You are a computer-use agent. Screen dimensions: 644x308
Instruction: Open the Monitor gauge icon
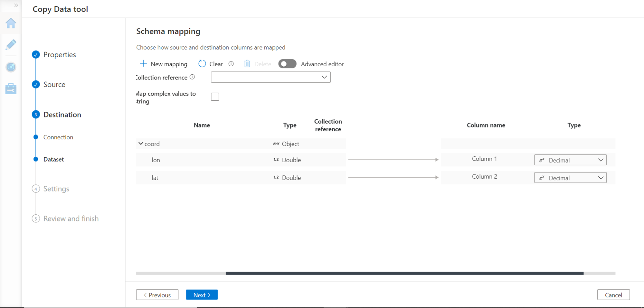click(x=11, y=67)
